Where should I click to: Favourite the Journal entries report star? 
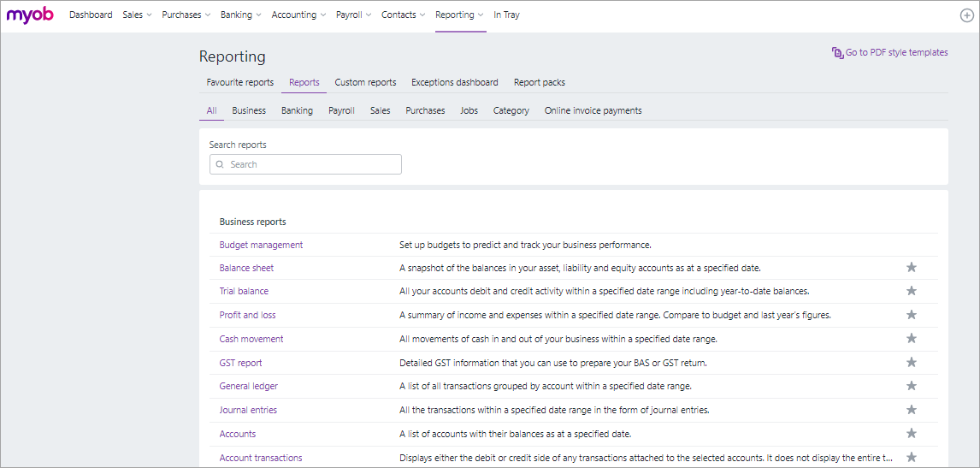click(912, 410)
